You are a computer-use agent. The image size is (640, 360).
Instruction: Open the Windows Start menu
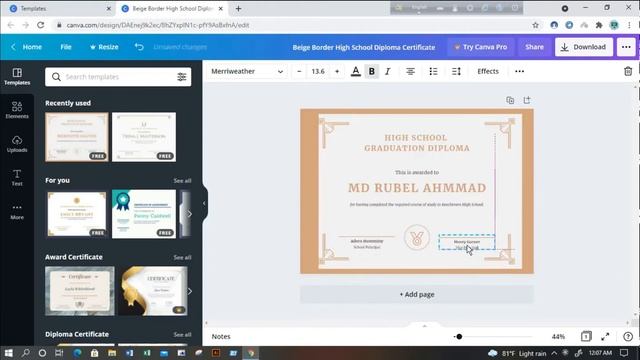pos(9,353)
